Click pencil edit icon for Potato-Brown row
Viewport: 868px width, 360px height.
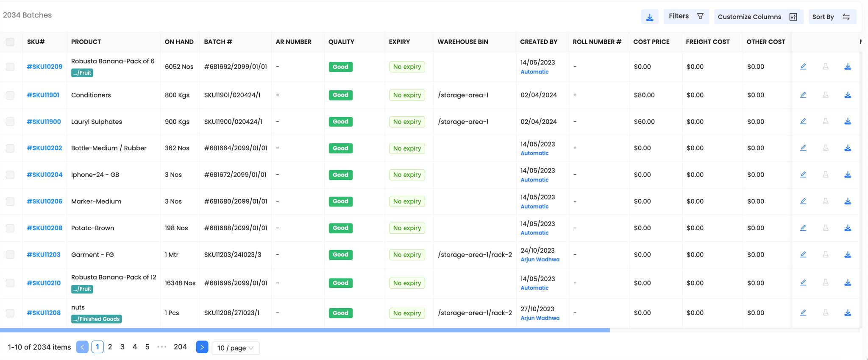click(803, 228)
